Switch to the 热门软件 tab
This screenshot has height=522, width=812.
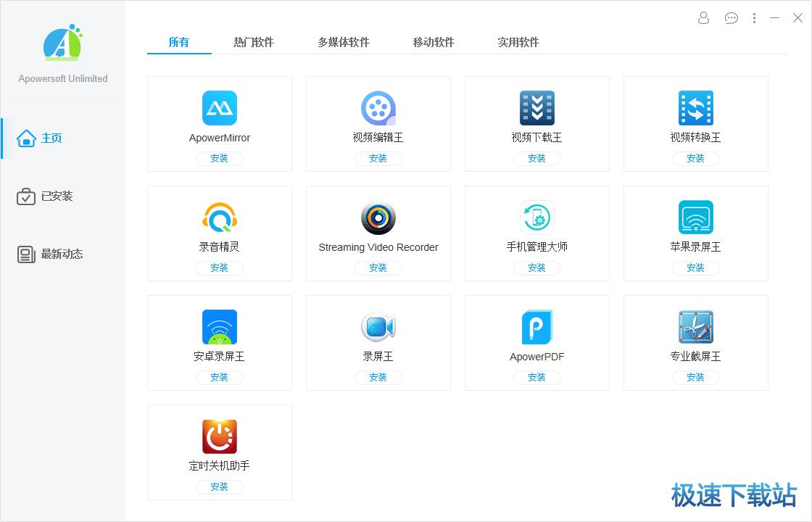(x=254, y=42)
